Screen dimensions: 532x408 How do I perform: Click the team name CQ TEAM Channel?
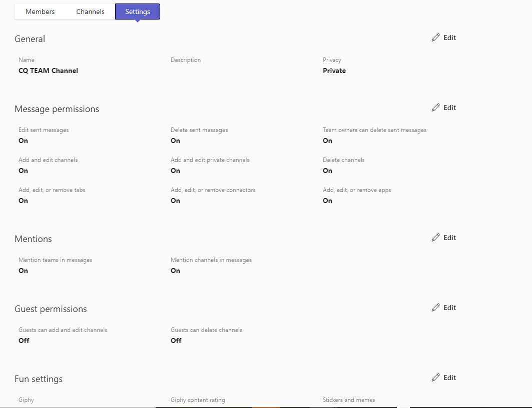coord(48,70)
